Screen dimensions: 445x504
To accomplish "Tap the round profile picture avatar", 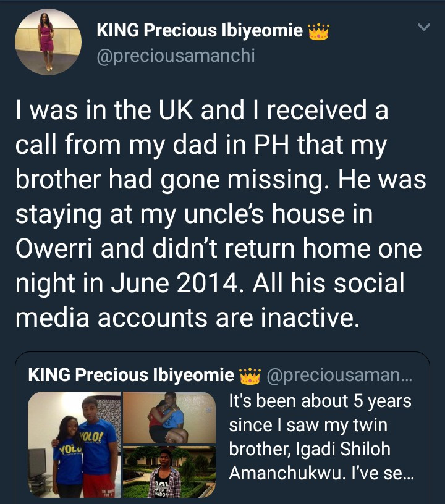I will (48, 43).
